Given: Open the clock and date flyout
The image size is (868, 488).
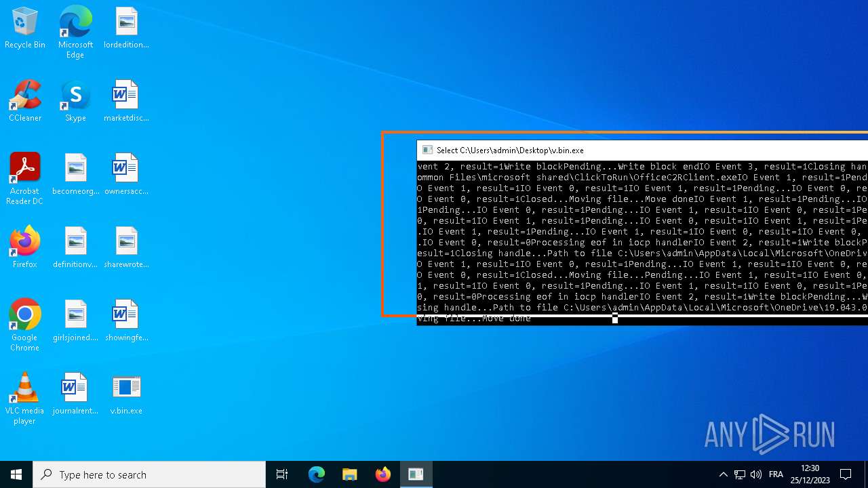Looking at the screenshot, I should coord(810,474).
